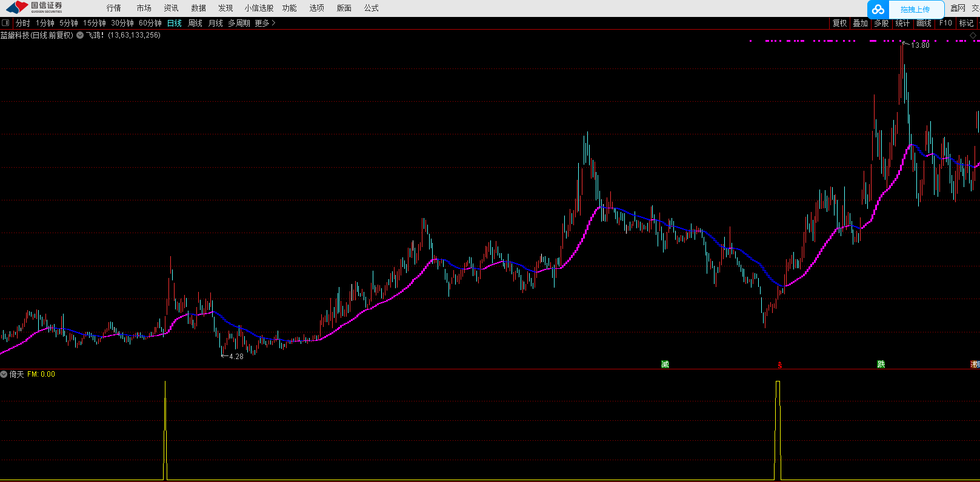Click the 倚天 sub-indicator name
980x482 pixels.
point(16,374)
